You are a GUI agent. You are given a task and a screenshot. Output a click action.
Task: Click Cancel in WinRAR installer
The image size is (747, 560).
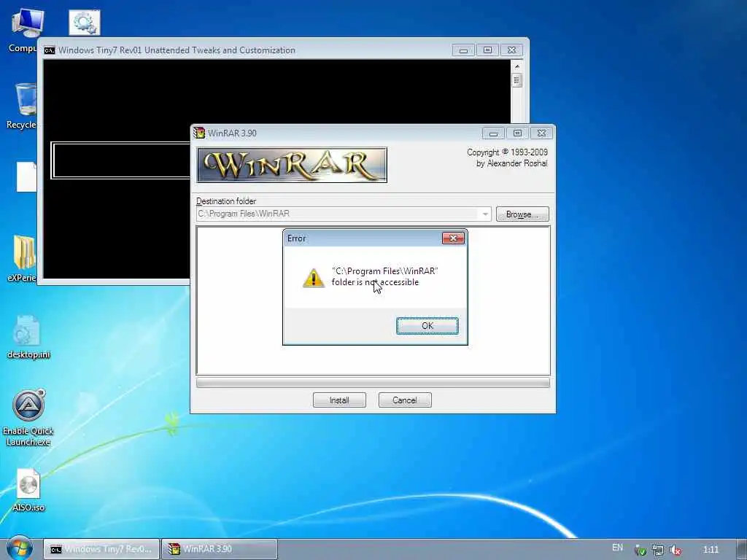pos(404,400)
